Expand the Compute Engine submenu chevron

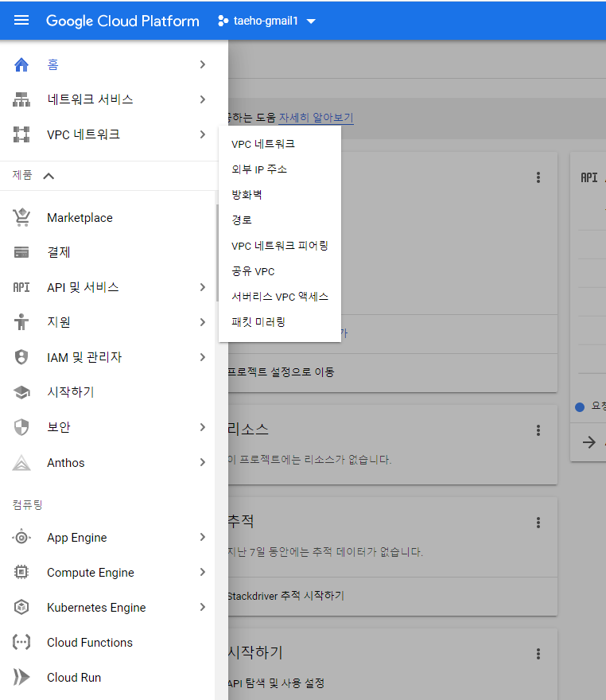[x=203, y=572]
